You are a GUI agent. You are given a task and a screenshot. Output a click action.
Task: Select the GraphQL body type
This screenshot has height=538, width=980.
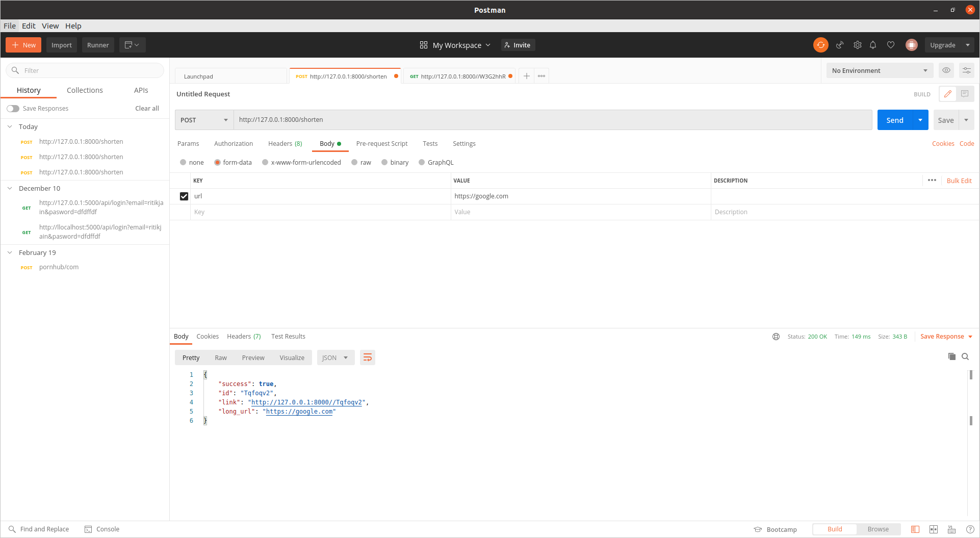422,162
